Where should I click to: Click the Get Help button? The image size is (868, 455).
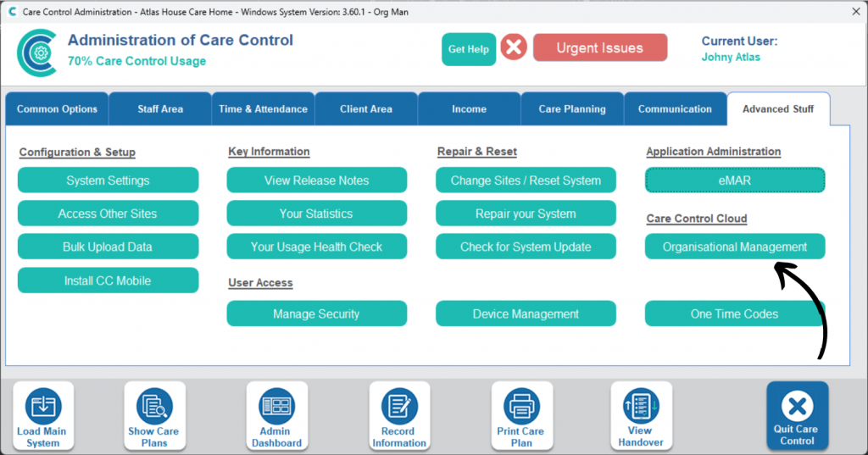468,49
